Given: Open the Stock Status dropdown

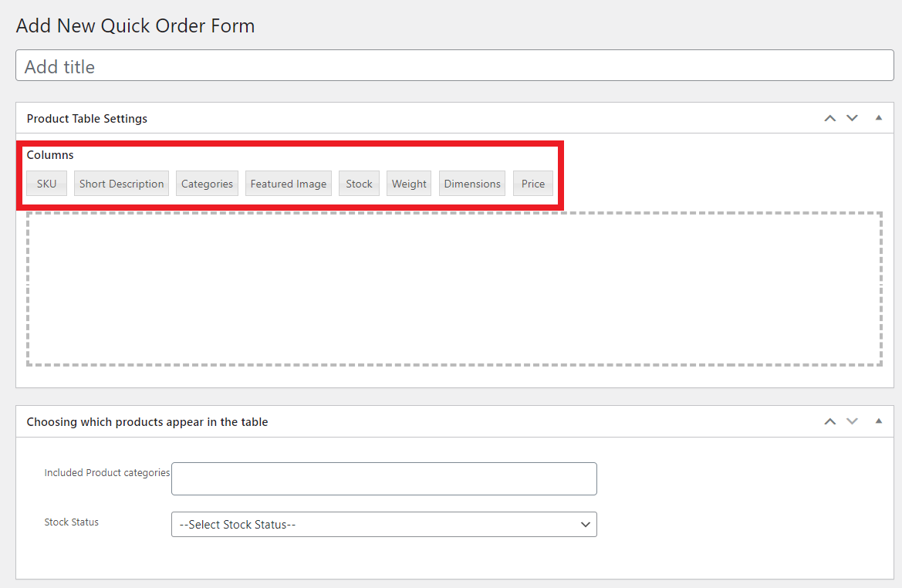Looking at the screenshot, I should coord(383,524).
